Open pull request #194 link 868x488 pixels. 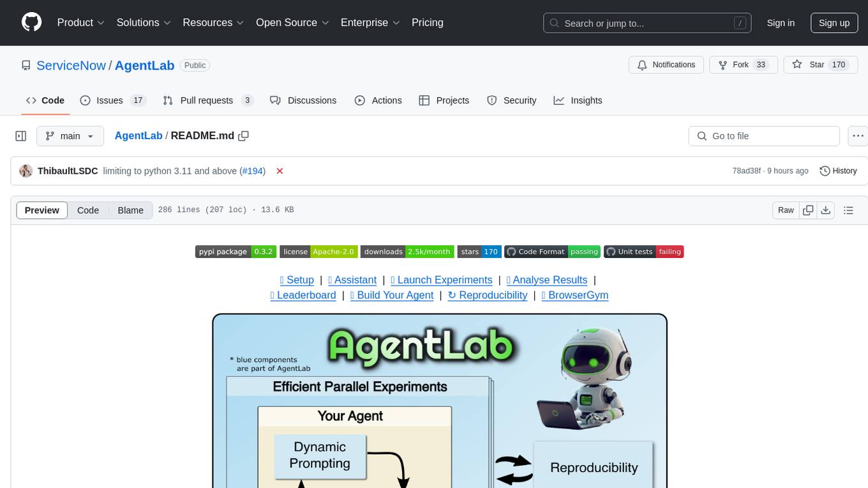[252, 171]
